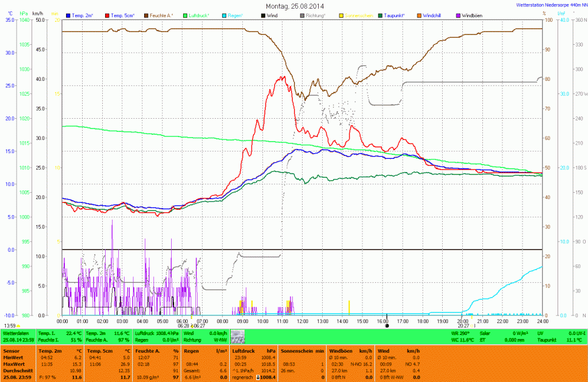Click the orange Windchill legend marker
This screenshot has height=382, width=588.
click(x=419, y=15)
